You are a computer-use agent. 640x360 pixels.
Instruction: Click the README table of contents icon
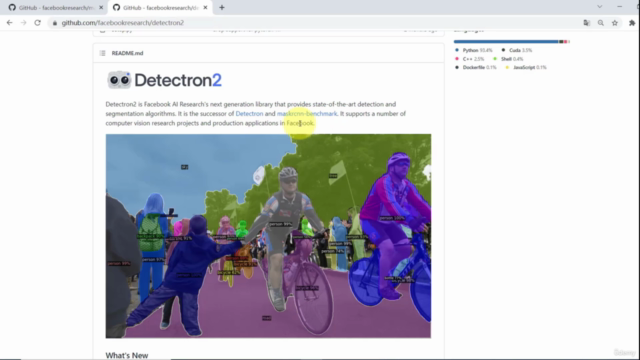102,53
